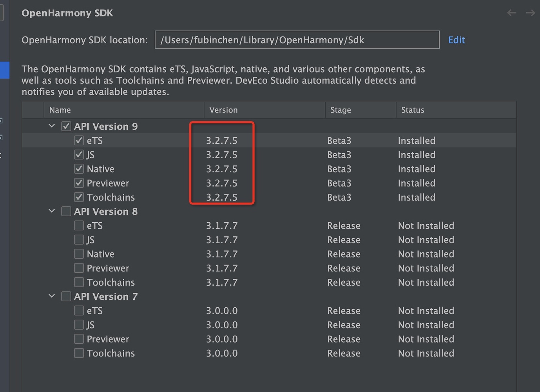Image resolution: width=540 pixels, height=392 pixels.
Task: Click the back navigation arrow at top right
Action: [511, 13]
